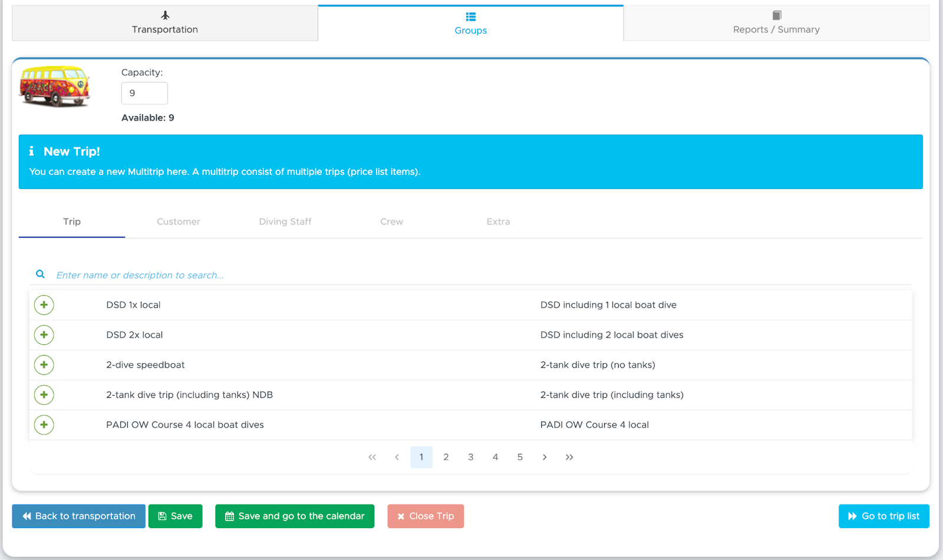Select the 'DSD including 1 local boat dive' description
The width and height of the screenshot is (943, 560).
click(608, 305)
